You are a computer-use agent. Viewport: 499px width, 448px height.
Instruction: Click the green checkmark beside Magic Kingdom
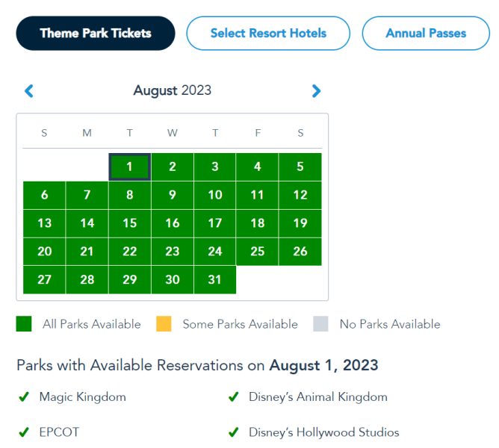(x=24, y=397)
